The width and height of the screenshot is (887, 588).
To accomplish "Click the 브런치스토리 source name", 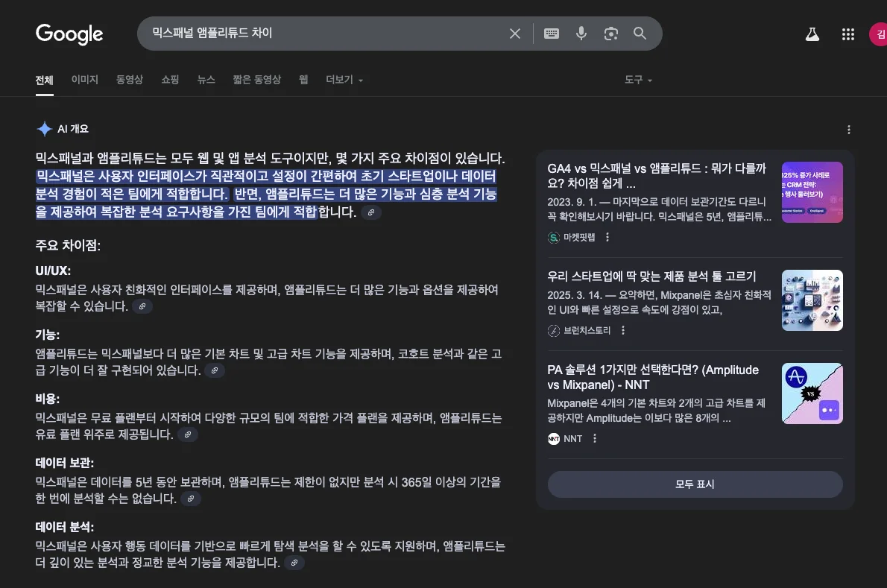I will [587, 330].
